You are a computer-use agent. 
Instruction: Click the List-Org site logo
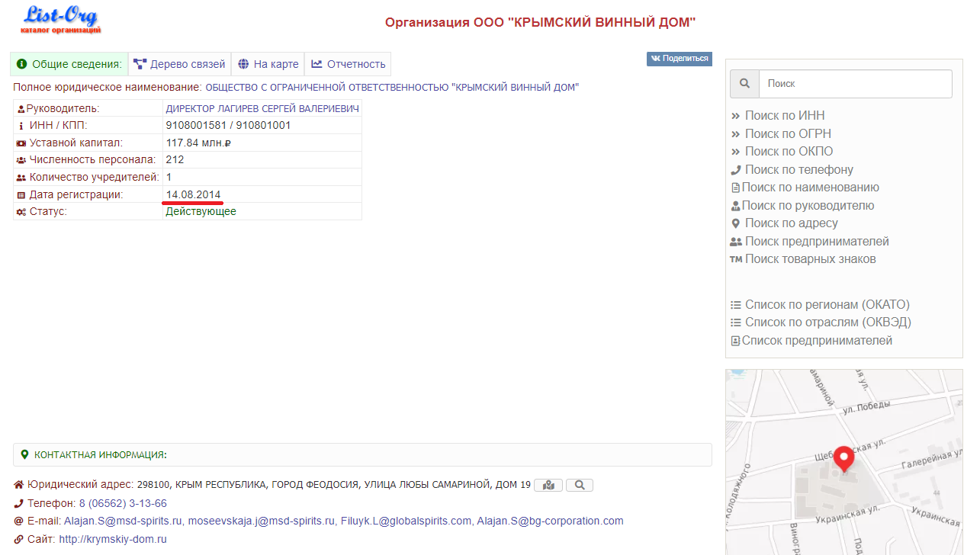[61, 20]
